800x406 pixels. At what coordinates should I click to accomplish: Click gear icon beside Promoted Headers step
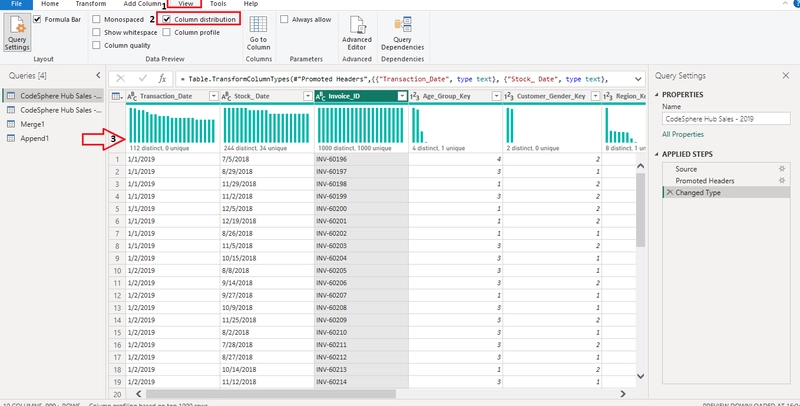(x=782, y=181)
